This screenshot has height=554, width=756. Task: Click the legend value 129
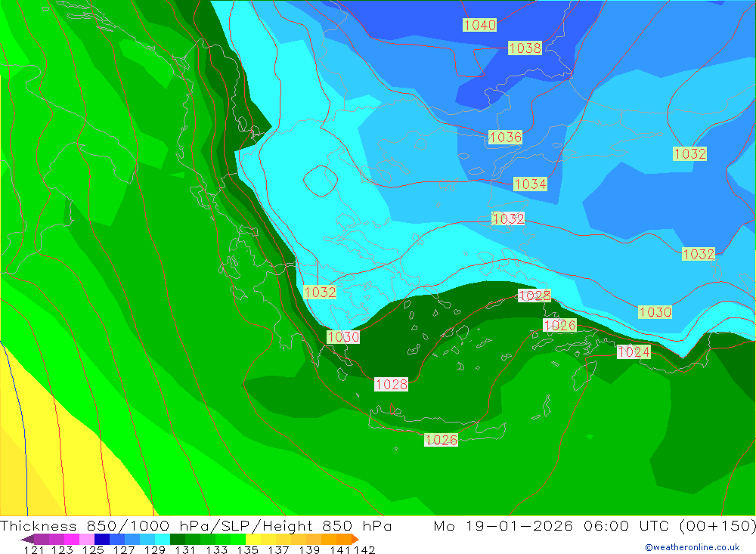(155, 549)
